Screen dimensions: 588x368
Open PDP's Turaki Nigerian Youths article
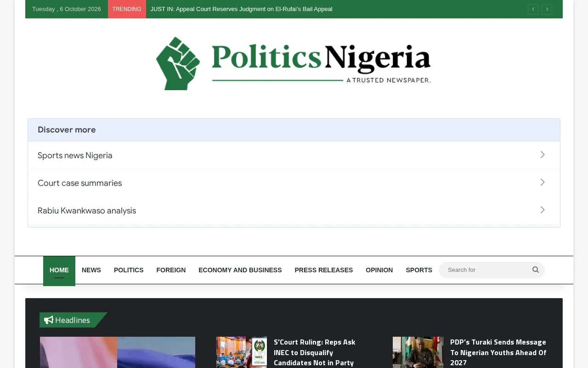[x=498, y=352]
